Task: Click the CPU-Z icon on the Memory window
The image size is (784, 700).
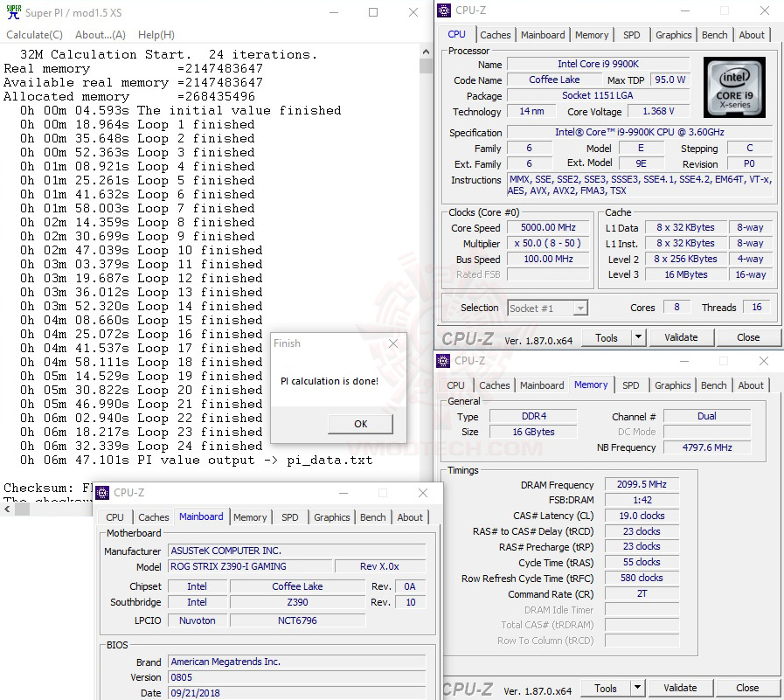Action: click(444, 360)
